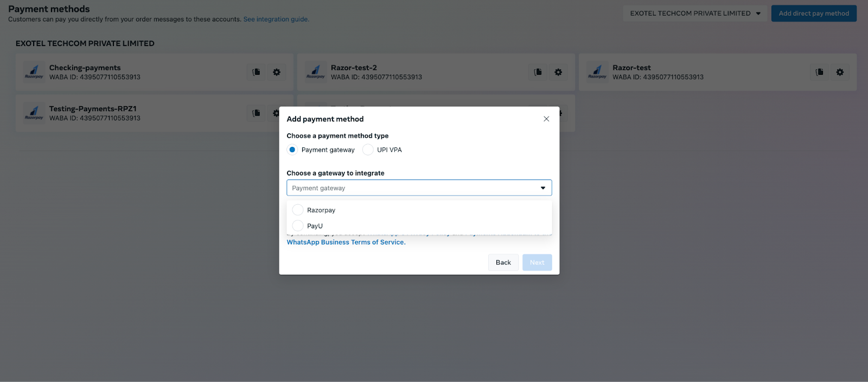Image resolution: width=868 pixels, height=382 pixels.
Task: Click the WABA ID under Testing-Payments-RPZ1
Action: click(x=95, y=118)
